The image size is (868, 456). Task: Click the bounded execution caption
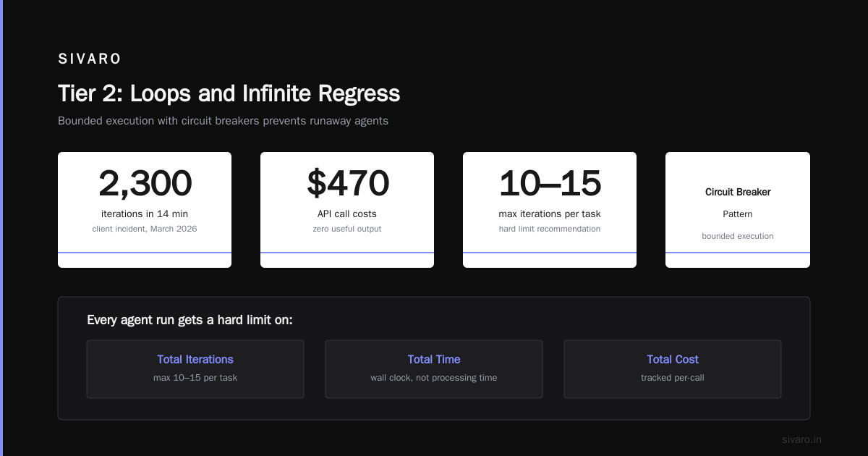[738, 236]
